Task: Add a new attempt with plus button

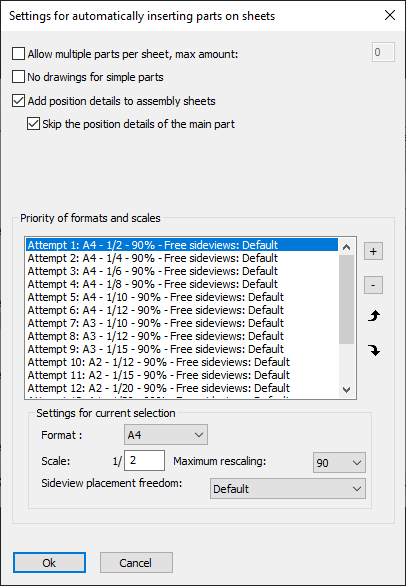Action: [x=373, y=252]
